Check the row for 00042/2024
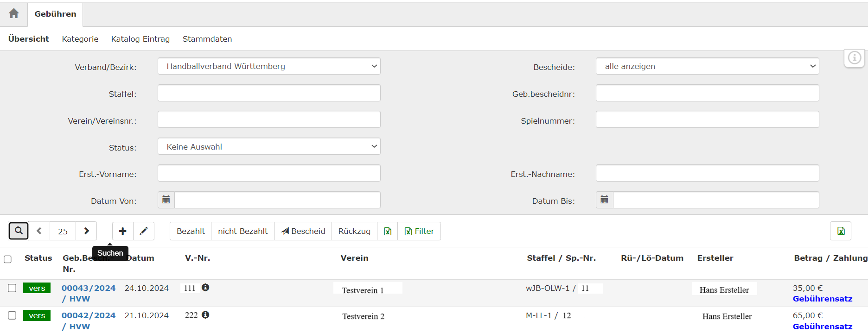868x333 pixels. [12, 315]
